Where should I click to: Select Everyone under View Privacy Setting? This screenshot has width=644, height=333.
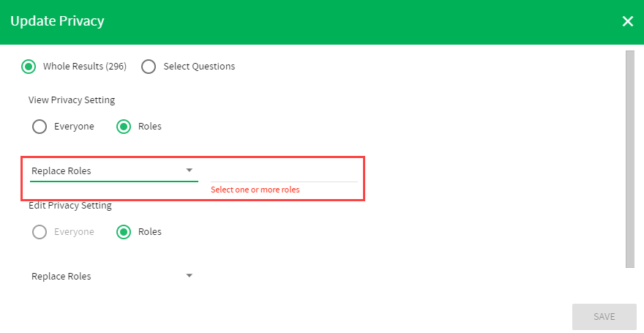tap(40, 127)
